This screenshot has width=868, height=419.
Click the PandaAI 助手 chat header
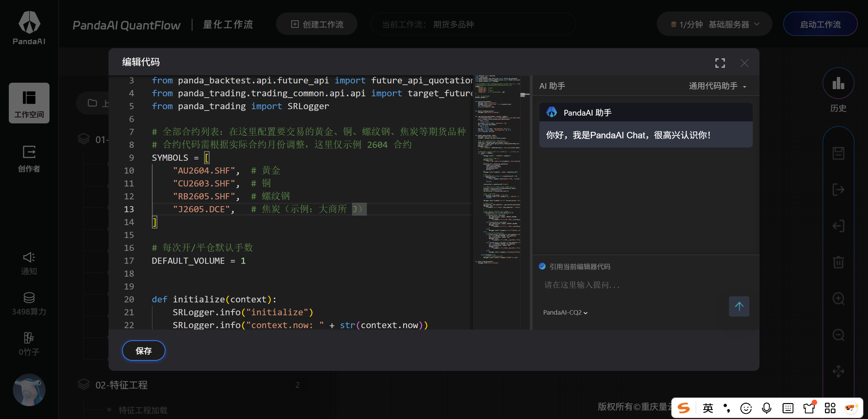click(x=646, y=113)
